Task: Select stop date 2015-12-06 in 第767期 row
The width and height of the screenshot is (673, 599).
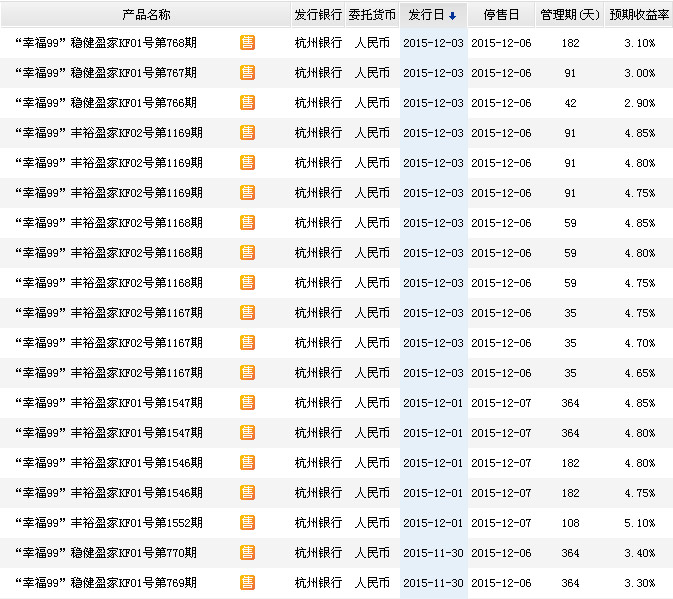Action: [501, 73]
